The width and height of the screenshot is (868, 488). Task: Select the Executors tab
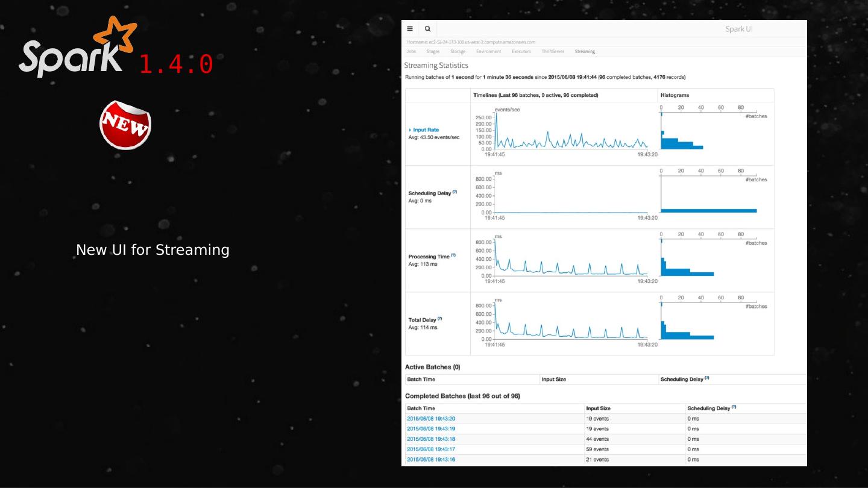tap(521, 52)
